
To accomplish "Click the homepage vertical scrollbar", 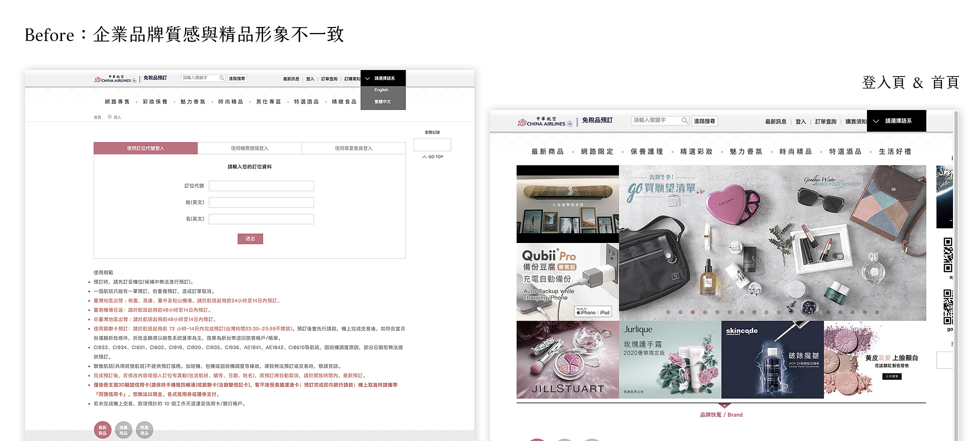I will pos(956,275).
